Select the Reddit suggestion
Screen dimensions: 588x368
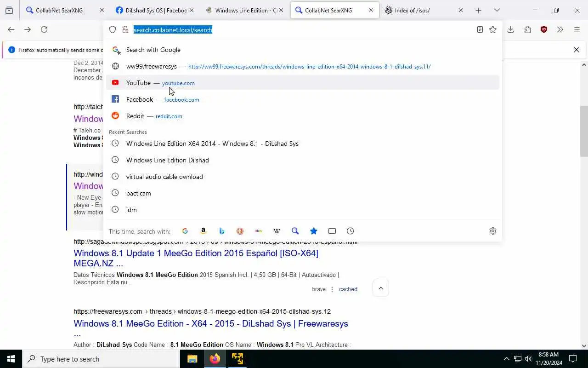tap(302, 116)
